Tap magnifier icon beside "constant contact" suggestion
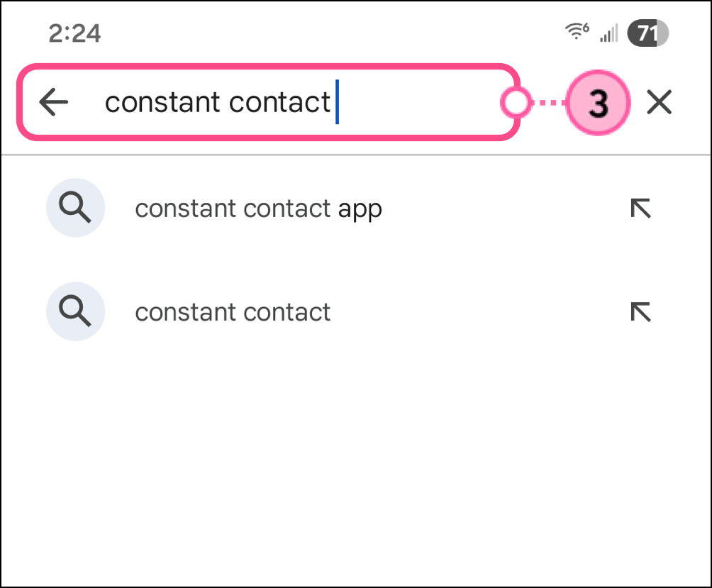712x588 pixels. pyautogui.click(x=75, y=312)
